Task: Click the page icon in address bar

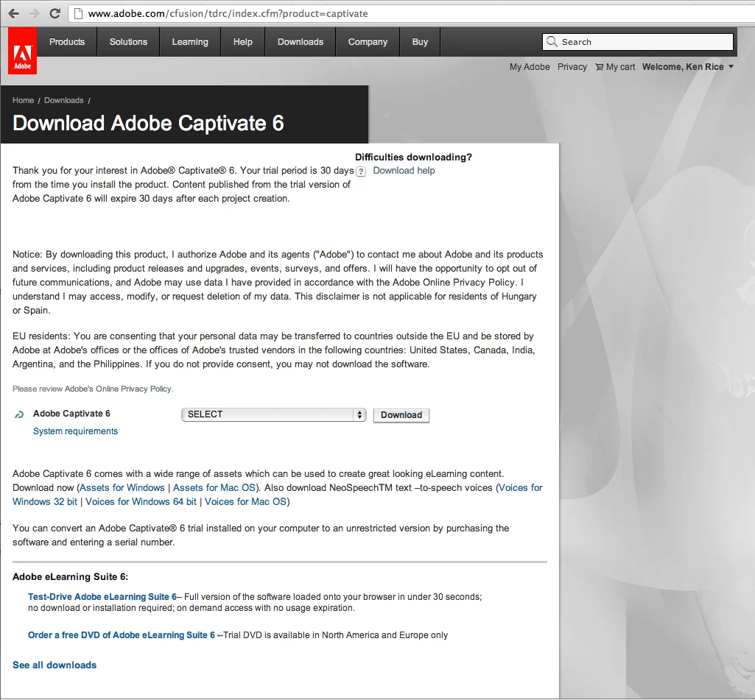Action: pos(79,13)
